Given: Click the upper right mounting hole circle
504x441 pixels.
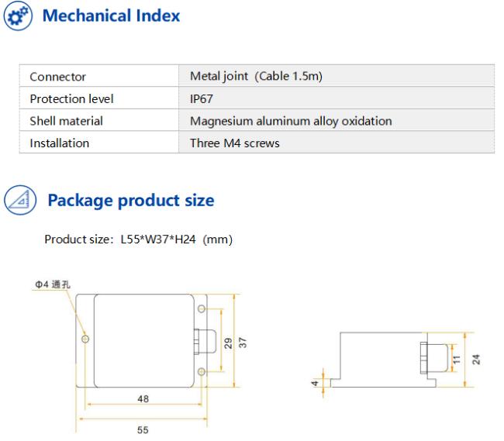Looking at the screenshot, I should click(202, 309).
